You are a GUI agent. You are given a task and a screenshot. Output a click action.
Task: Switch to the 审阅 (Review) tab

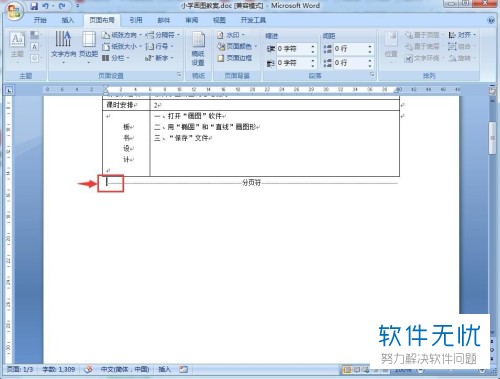click(191, 20)
